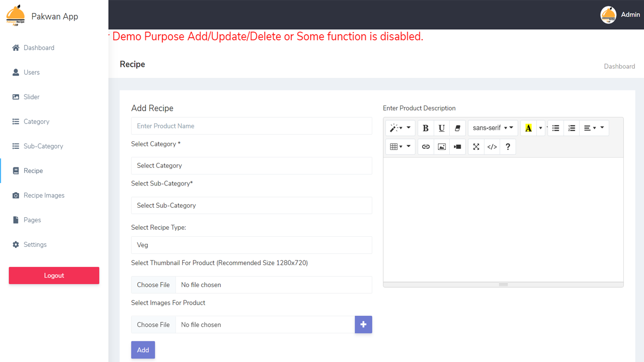The image size is (644, 362).
Task: Open the Users sidebar item
Action: pyautogui.click(x=54, y=72)
